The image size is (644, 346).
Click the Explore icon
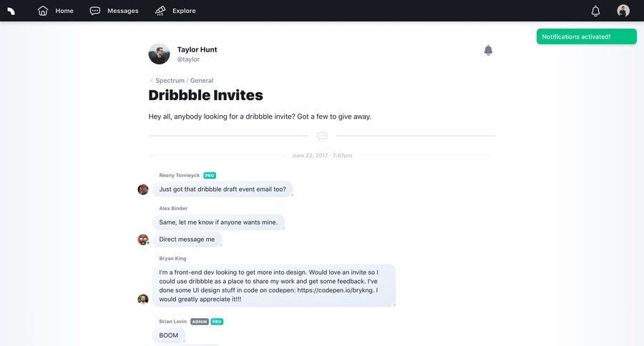(x=160, y=11)
